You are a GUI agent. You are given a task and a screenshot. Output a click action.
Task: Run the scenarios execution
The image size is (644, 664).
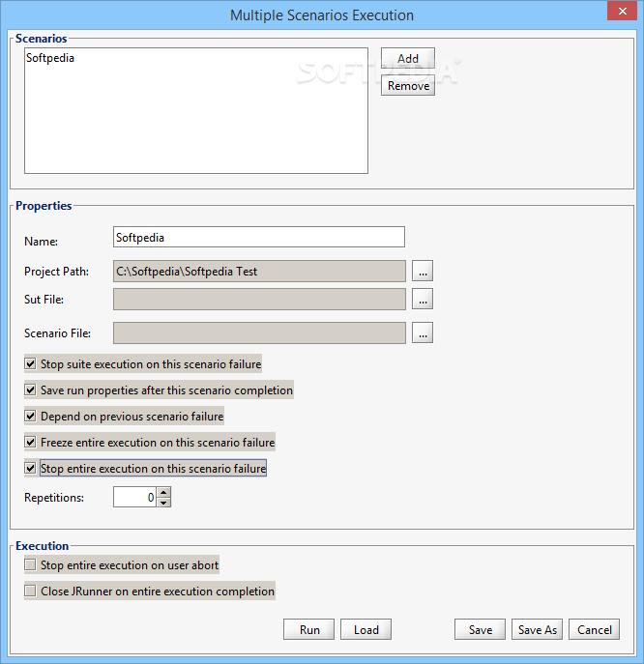(x=308, y=630)
